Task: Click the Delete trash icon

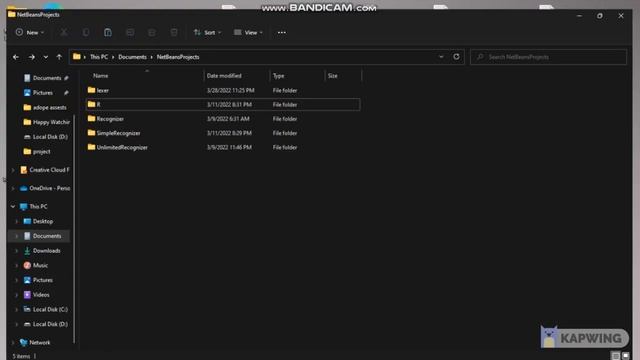Action: pos(174,32)
